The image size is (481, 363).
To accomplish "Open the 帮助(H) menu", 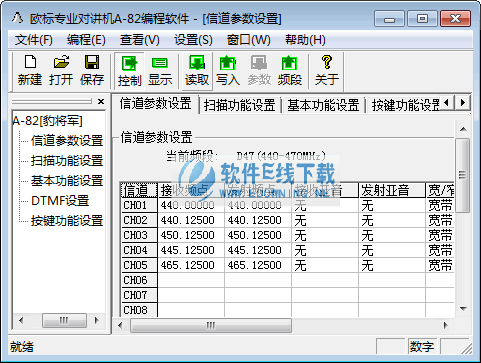I will [x=305, y=40].
